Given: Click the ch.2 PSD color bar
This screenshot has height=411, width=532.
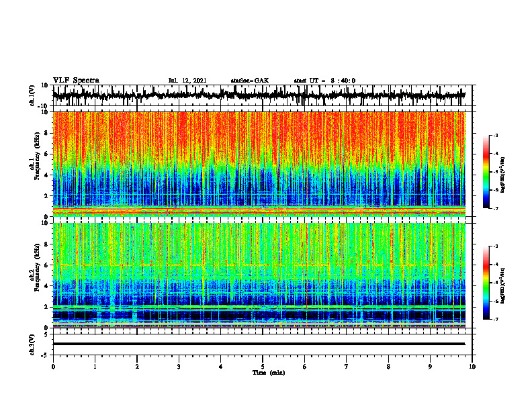Looking at the screenshot, I should pyautogui.click(x=486, y=283).
